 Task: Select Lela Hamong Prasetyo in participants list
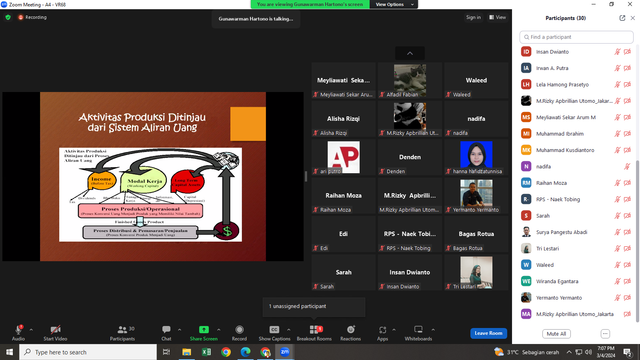pos(576,84)
